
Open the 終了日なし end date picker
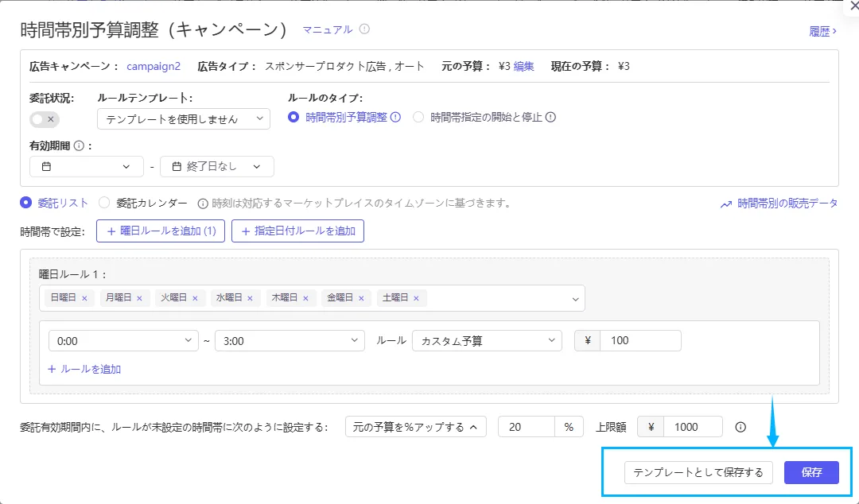click(217, 166)
